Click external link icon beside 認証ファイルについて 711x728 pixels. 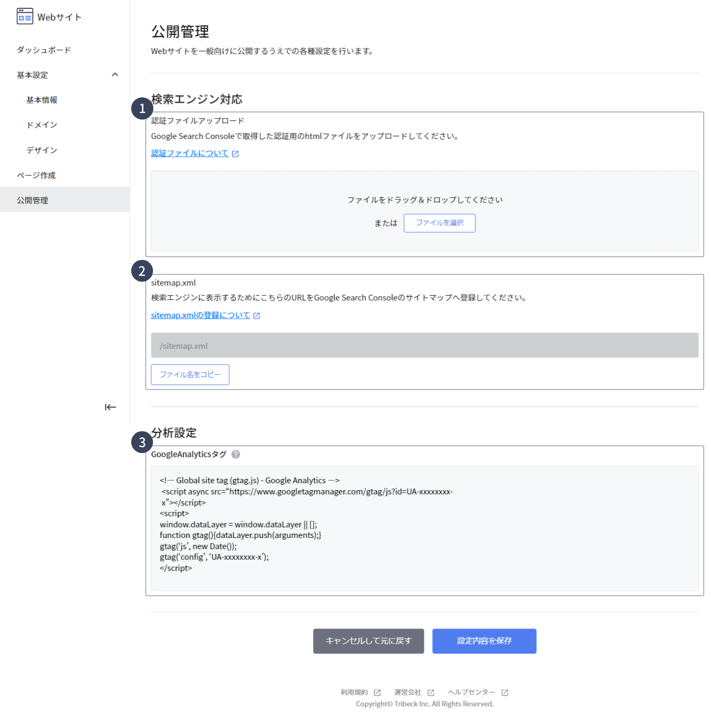coord(235,154)
